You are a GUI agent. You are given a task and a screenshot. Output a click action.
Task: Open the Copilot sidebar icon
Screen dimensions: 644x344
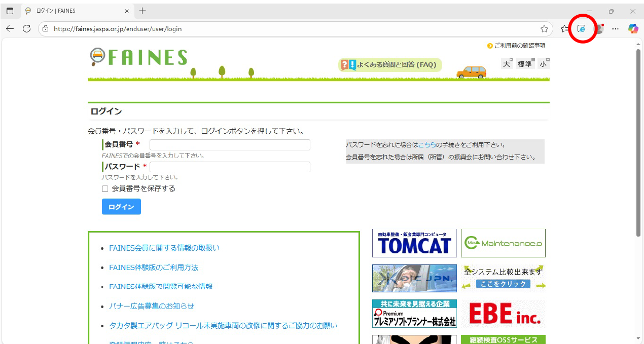[632, 29]
